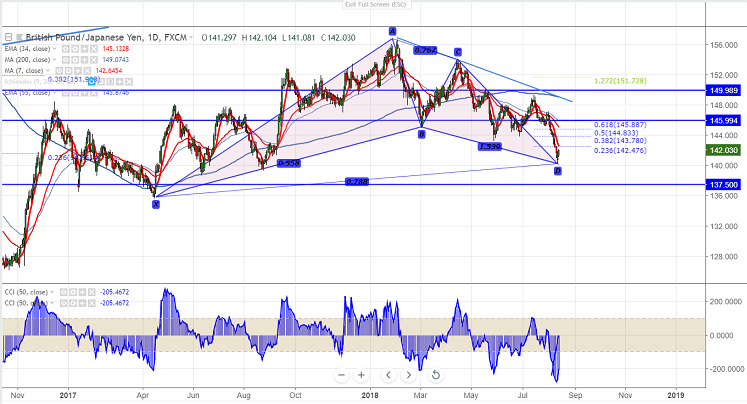Hide the EMA (55, close) line
Screen dimensions: 747x404
tap(66, 92)
